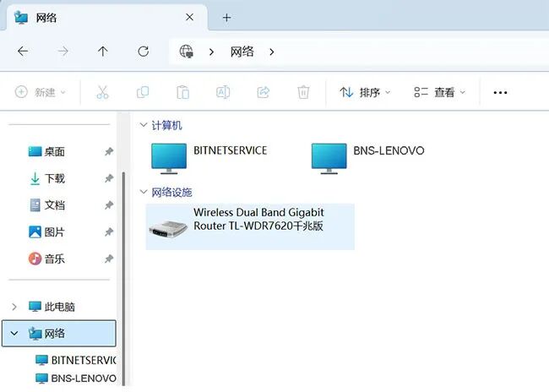
Task: Click the navigation pane vertical scrollbar
Action: (123, 279)
